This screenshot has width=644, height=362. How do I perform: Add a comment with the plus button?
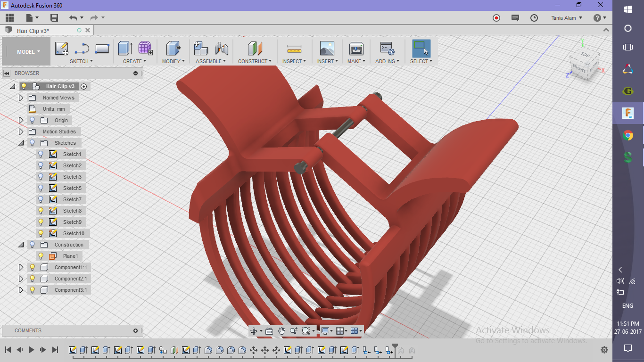click(135, 330)
